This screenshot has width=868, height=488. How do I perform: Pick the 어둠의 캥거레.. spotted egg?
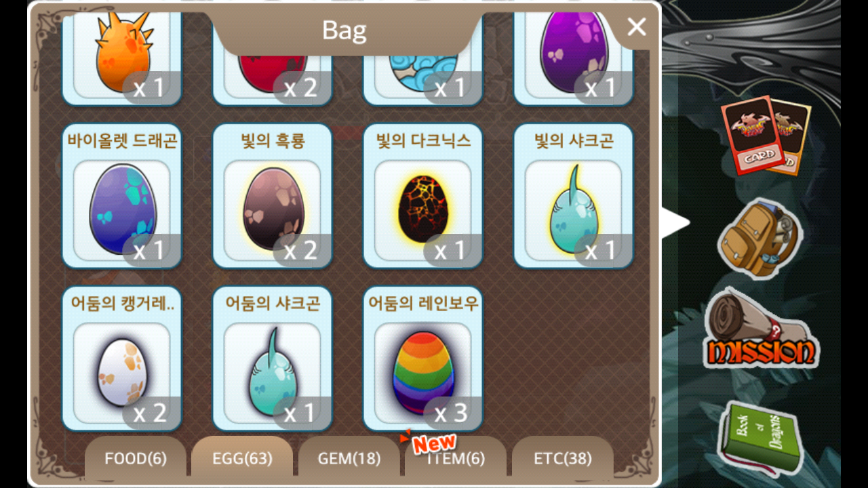pyautogui.click(x=122, y=359)
